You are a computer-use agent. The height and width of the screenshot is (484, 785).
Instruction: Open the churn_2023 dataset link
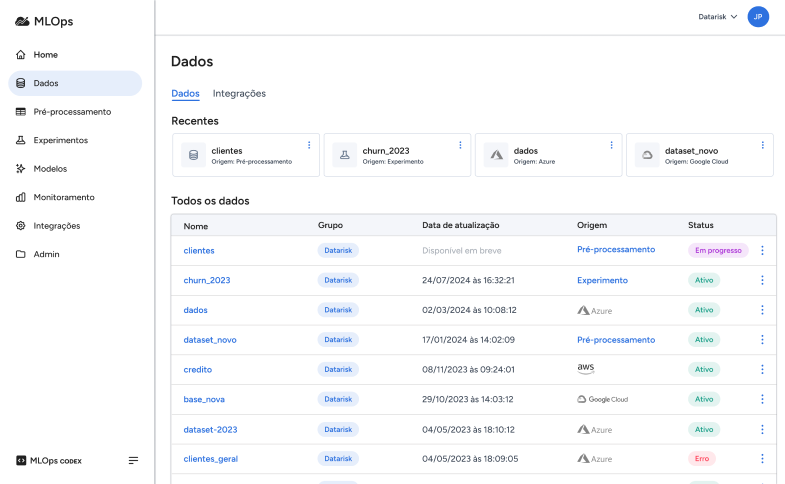point(207,280)
